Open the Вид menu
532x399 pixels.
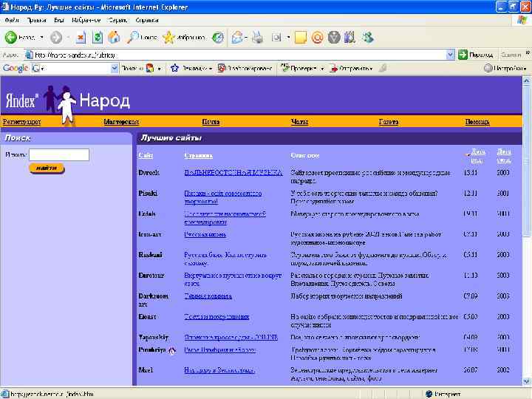coord(58,21)
